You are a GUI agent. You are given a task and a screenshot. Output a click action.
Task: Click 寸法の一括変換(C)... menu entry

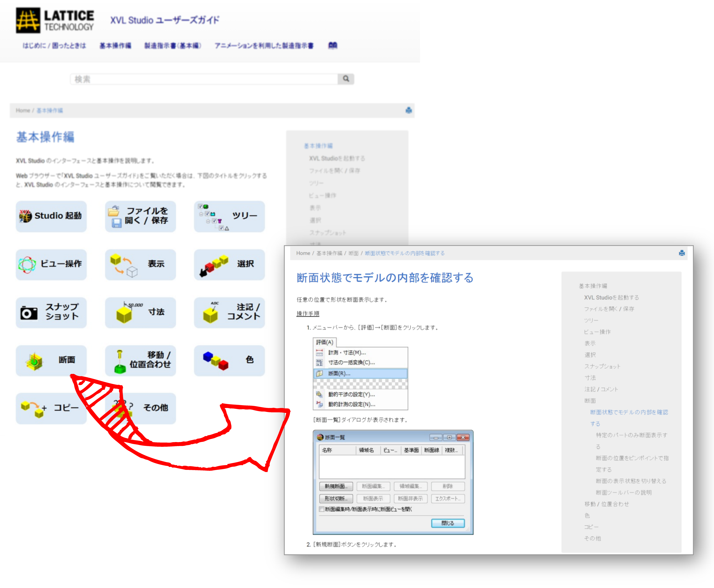[x=360, y=362]
